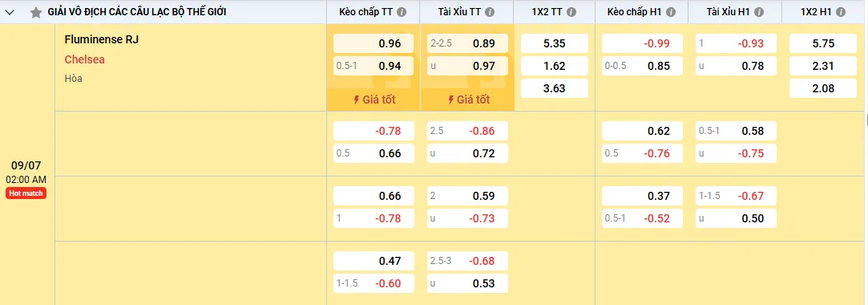Pick 1X2 H1 odds 2.31

pos(823,66)
